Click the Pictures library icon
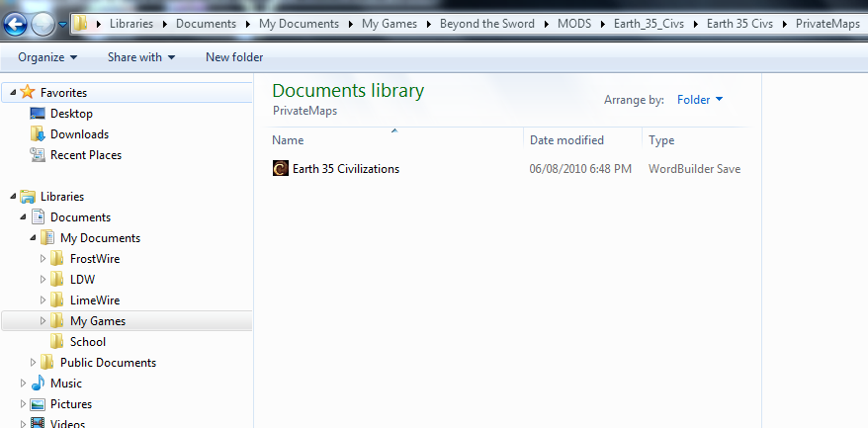Image resolution: width=868 pixels, height=428 pixels. pyautogui.click(x=38, y=404)
